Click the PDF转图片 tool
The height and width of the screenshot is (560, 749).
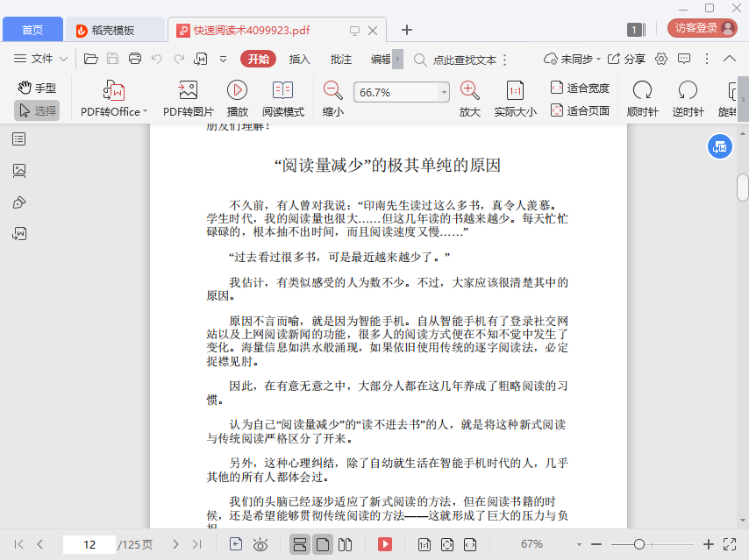[x=189, y=99]
